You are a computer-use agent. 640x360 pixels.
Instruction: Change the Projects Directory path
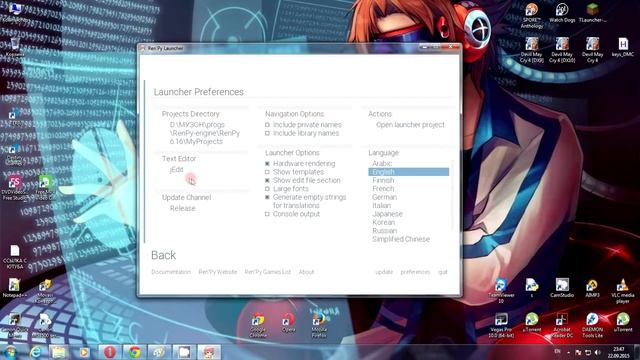pyautogui.click(x=205, y=133)
